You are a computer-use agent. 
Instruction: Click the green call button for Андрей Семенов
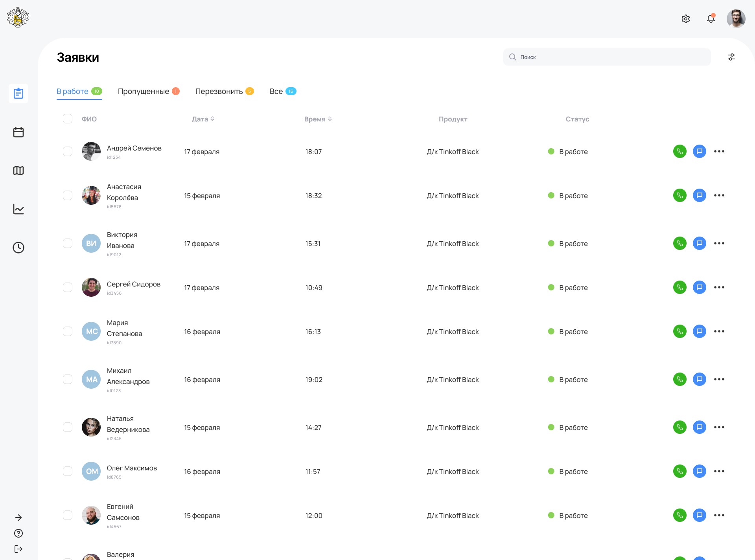679,151
